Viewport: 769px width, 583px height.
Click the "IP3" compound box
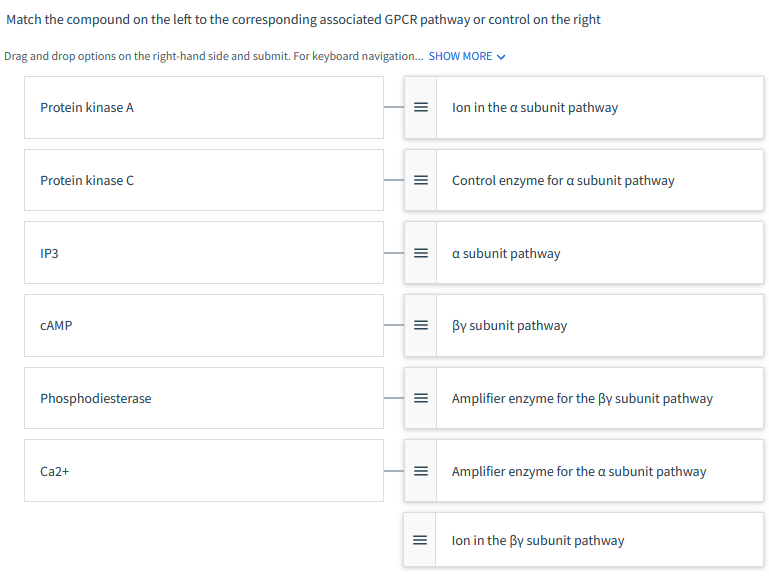204,254
